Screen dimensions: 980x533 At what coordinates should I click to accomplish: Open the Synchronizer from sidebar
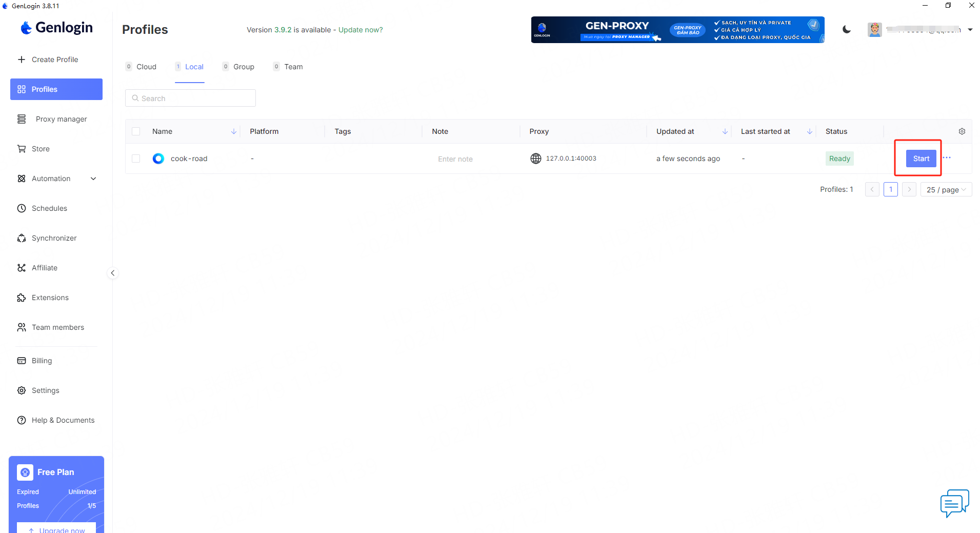(x=54, y=238)
